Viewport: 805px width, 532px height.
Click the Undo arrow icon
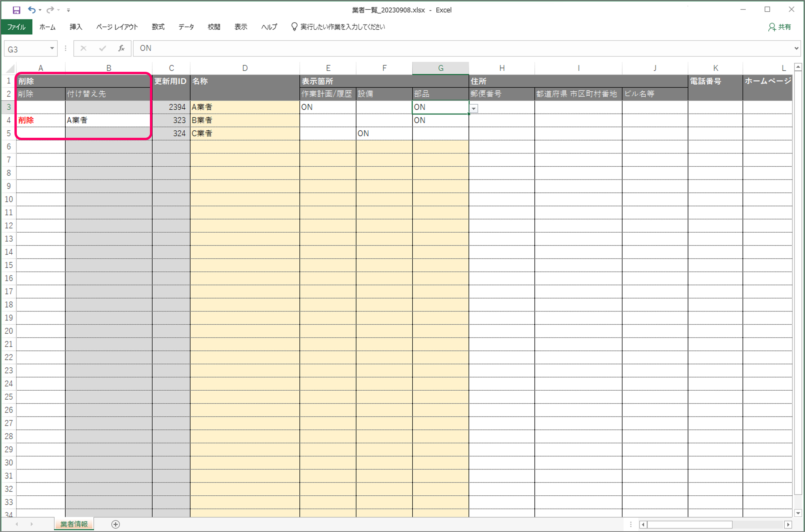pyautogui.click(x=32, y=10)
